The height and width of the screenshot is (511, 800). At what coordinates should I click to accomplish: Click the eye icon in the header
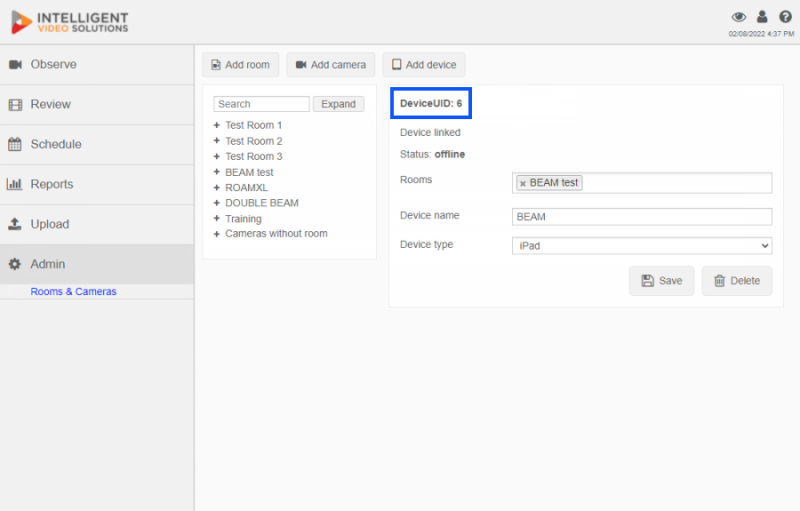click(738, 17)
